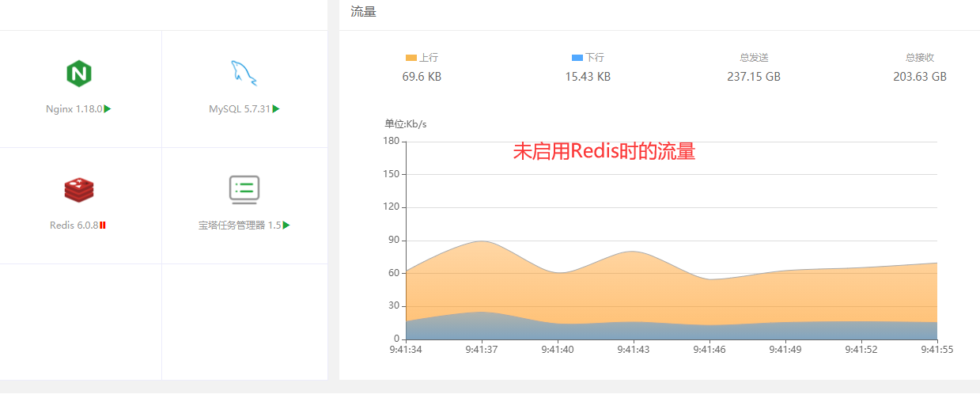Open the Nginx hexagon logo icon
Screen dimensions: 980x398
coord(78,74)
